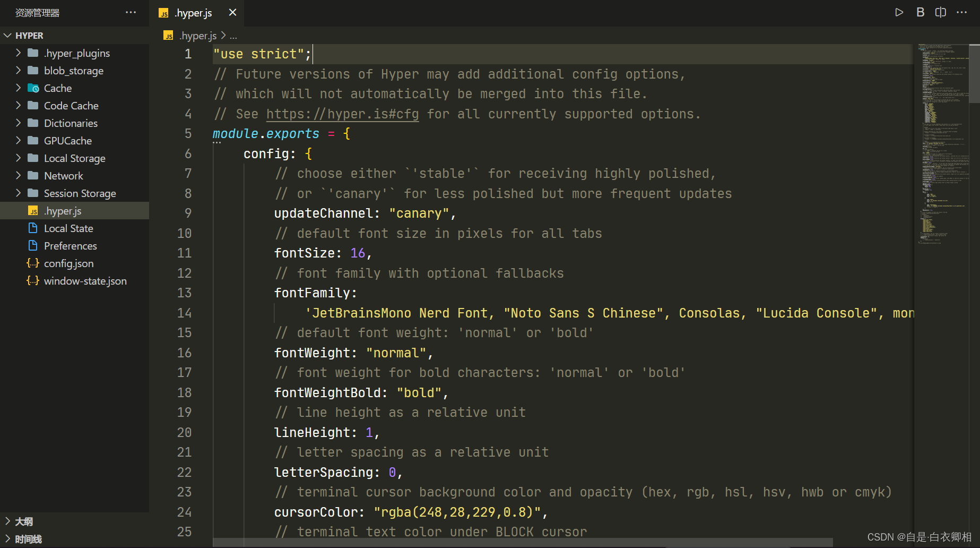980x548 pixels.
Task: Expand the Code Cache folder chevron
Action: coord(19,105)
